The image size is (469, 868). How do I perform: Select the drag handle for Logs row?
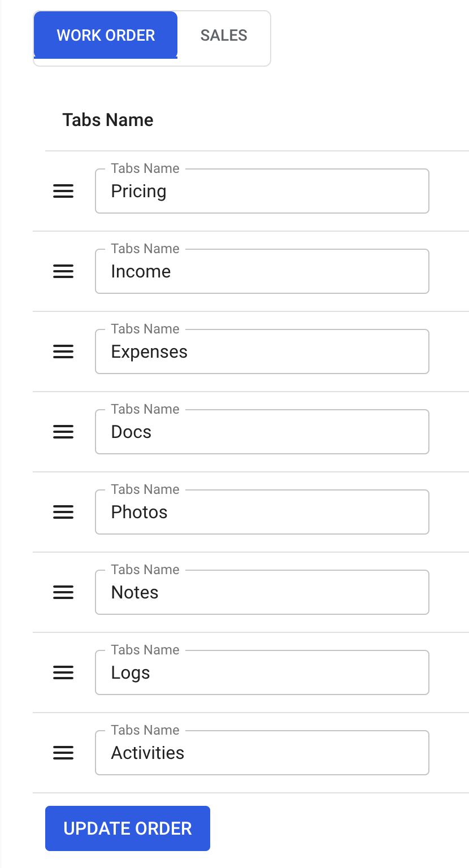[x=63, y=673]
